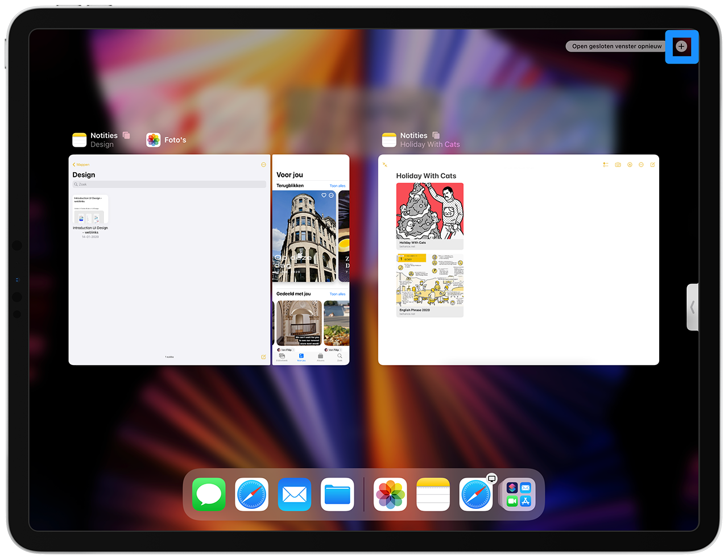Open the shared salad photo in Photos
The height and width of the screenshot is (560, 728).
point(337,323)
